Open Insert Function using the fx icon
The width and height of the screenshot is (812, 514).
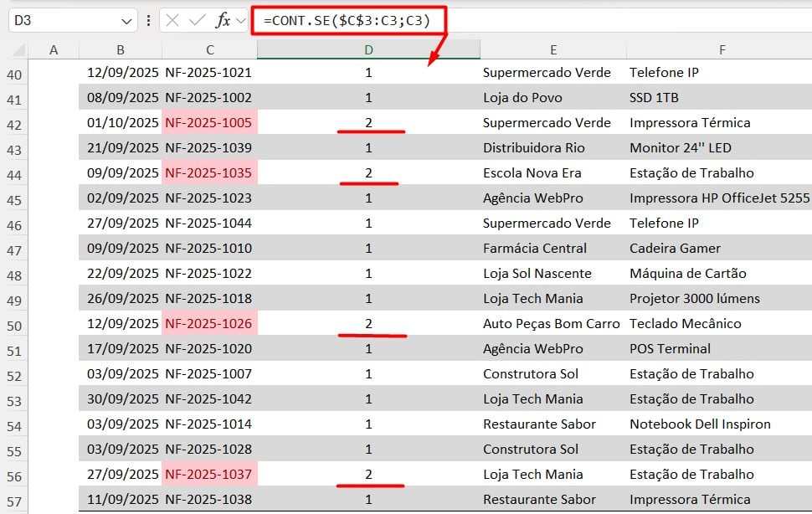[x=223, y=20]
